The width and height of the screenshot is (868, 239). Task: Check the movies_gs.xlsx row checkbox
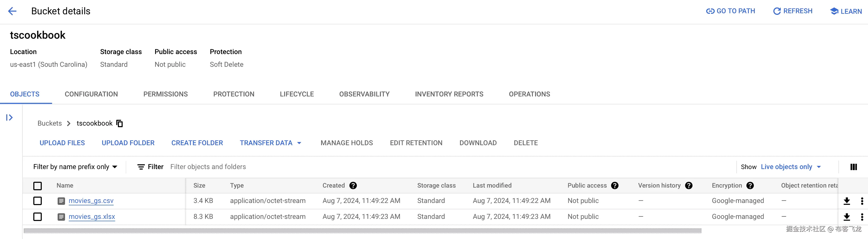pos(38,216)
